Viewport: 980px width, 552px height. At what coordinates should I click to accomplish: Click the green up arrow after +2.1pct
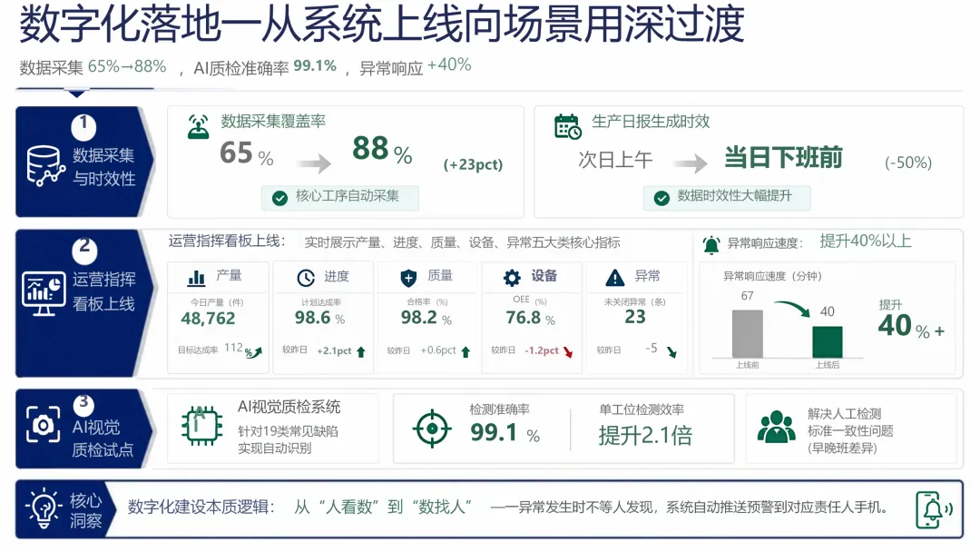pos(360,352)
